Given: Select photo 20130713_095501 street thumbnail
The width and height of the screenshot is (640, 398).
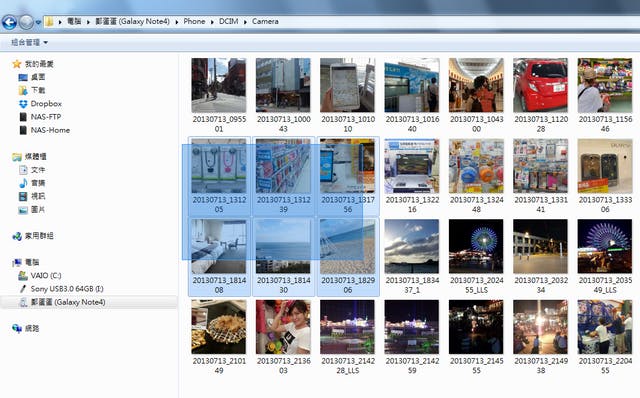Looking at the screenshot, I should click(x=219, y=85).
